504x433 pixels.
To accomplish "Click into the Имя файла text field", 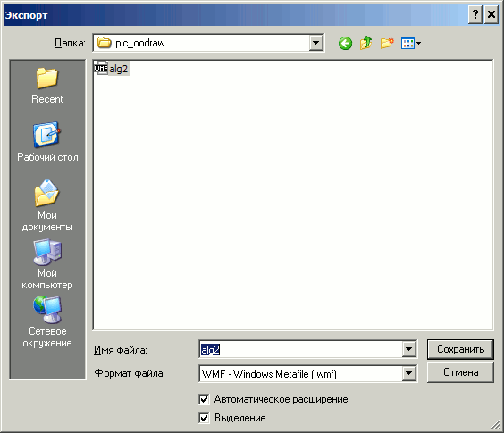I will [300, 349].
